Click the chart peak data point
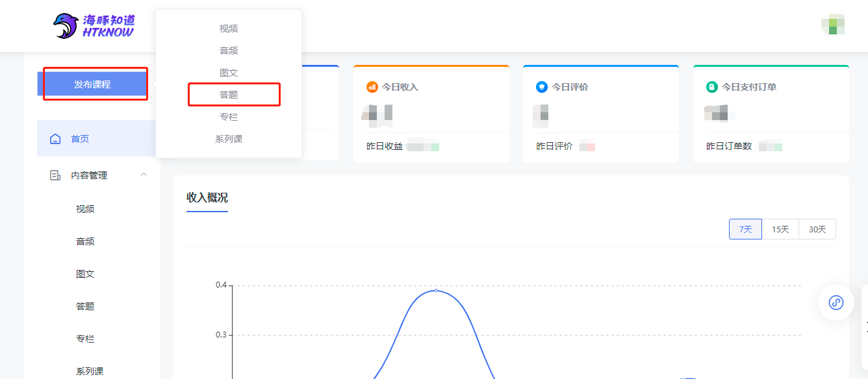This screenshot has width=868, height=379. (436, 290)
